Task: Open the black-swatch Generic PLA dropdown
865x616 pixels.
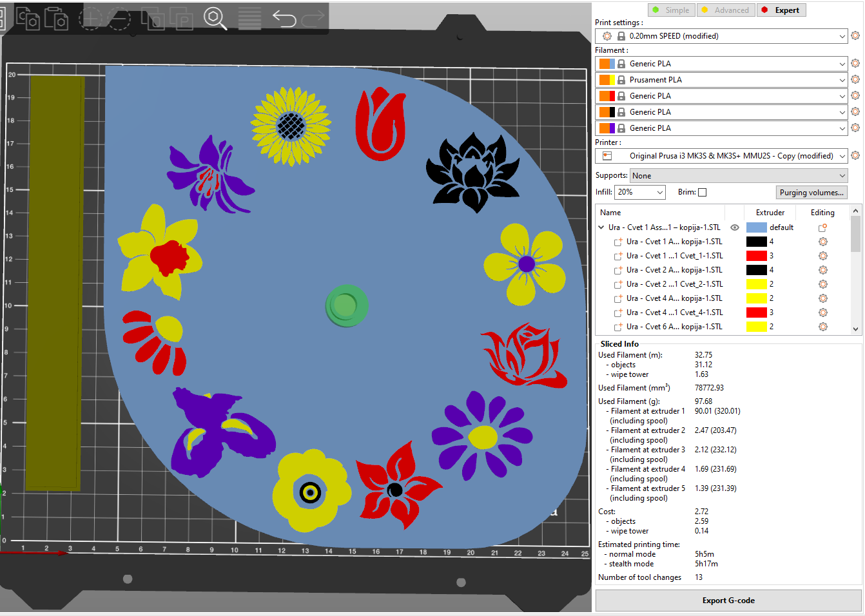Action: [x=721, y=112]
